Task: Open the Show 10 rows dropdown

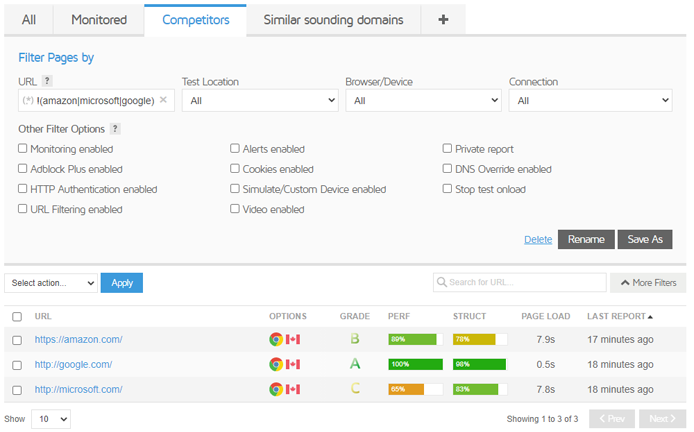Action: click(x=51, y=419)
